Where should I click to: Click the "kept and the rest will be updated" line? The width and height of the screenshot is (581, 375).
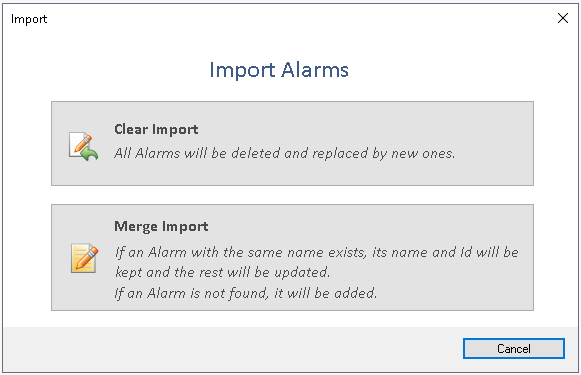[x=222, y=272]
